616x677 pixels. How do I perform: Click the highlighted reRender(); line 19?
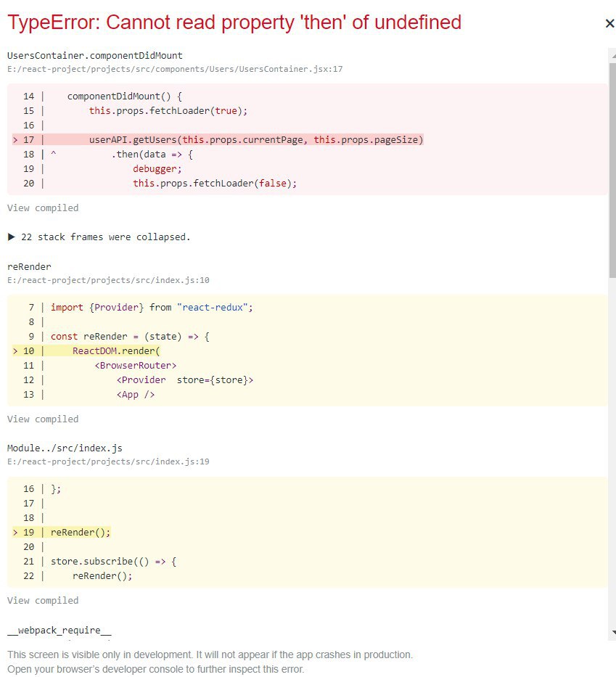tap(81, 533)
